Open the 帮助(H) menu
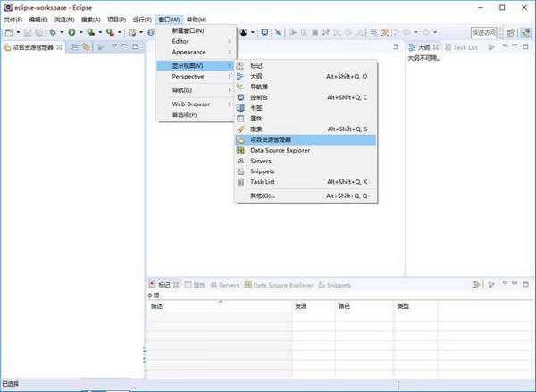The image size is (536, 392). coord(197,20)
